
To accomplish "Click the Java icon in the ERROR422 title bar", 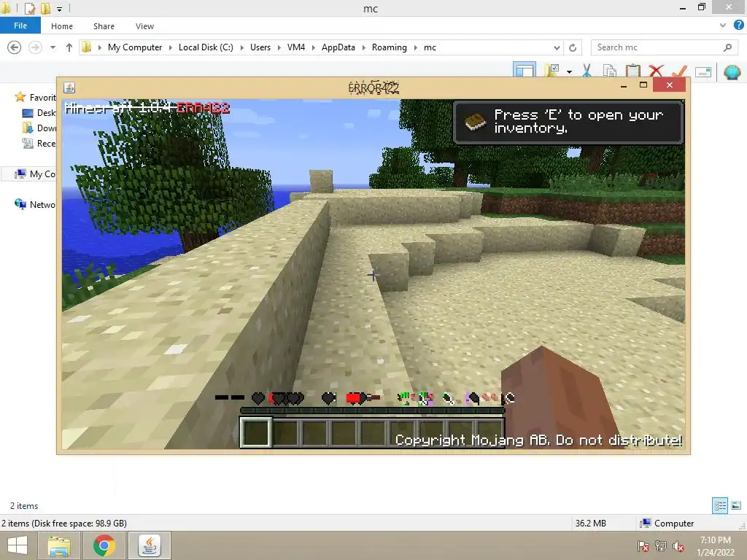I will pyautogui.click(x=69, y=87).
